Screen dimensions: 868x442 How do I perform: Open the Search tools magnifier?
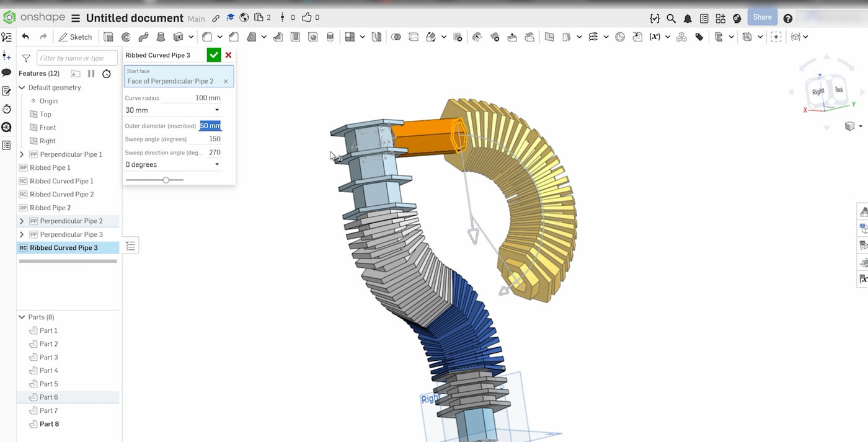(x=671, y=18)
